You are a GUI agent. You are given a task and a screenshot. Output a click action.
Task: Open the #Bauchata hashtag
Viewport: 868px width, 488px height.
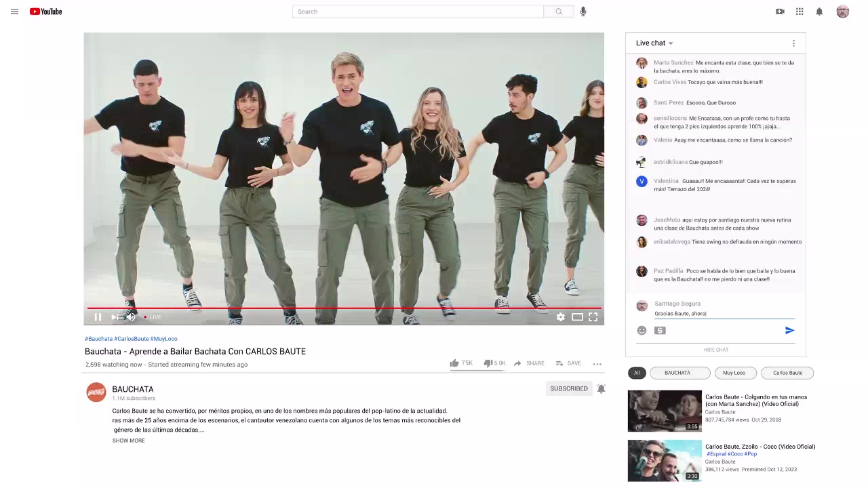pos(98,339)
